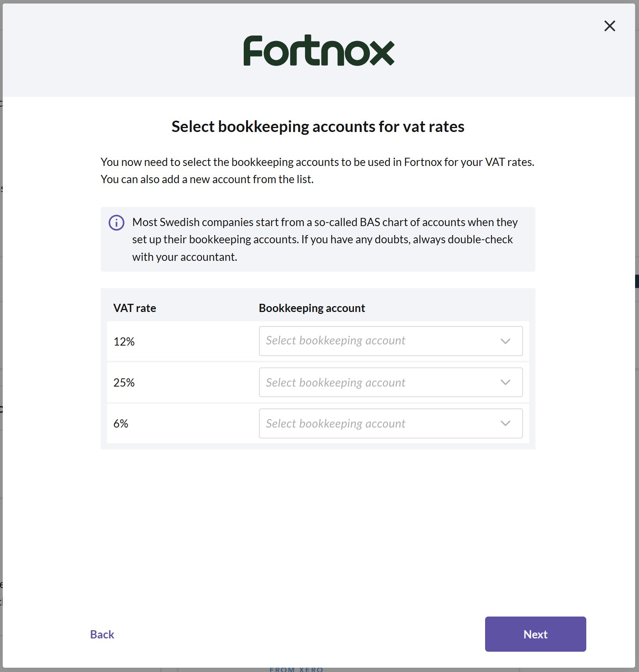Go back with the Back link

pos(102,635)
